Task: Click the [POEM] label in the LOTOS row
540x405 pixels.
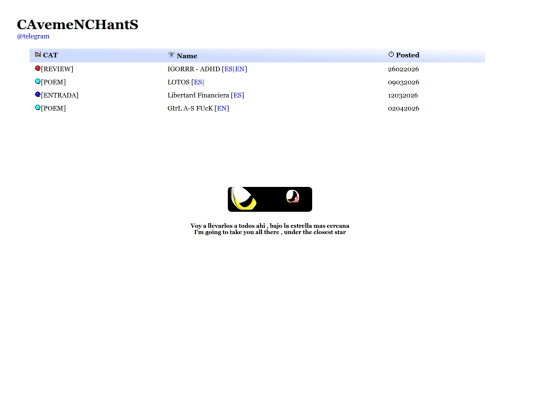Action: pyautogui.click(x=53, y=82)
